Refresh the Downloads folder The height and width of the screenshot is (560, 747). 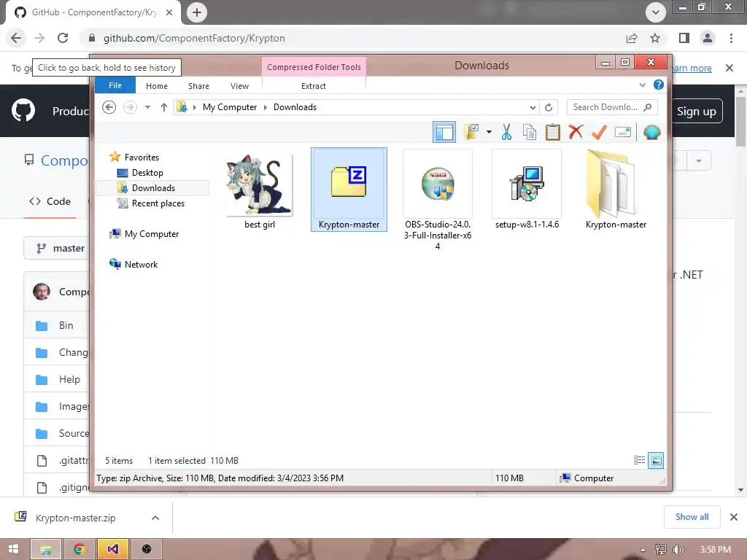pos(549,108)
